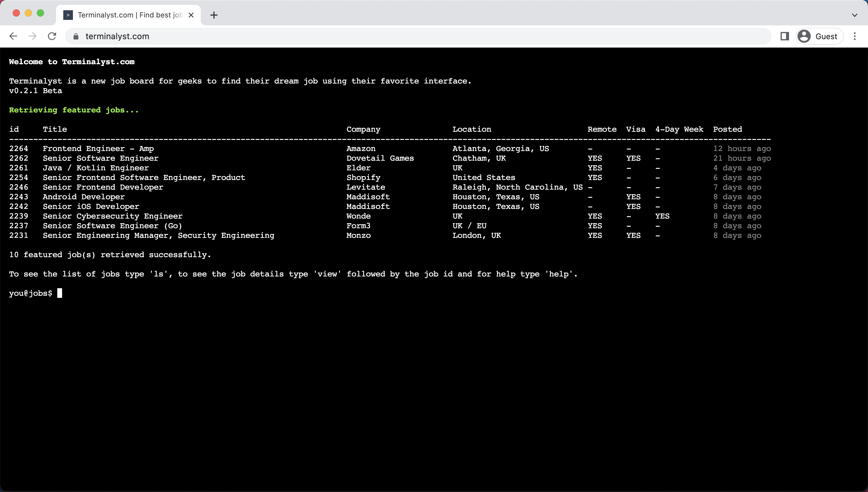
Task: Click the Wonde company cell
Action: (359, 216)
